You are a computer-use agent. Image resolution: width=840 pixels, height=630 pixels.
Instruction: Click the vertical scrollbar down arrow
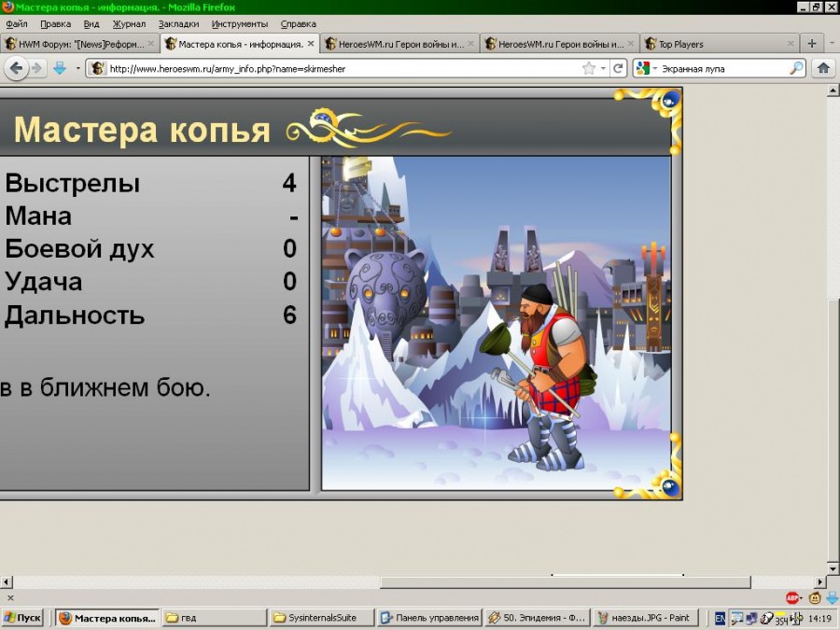(833, 569)
